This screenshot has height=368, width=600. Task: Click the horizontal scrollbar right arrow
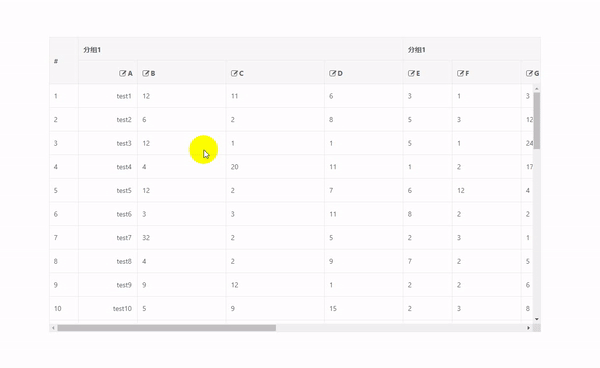tap(528, 328)
